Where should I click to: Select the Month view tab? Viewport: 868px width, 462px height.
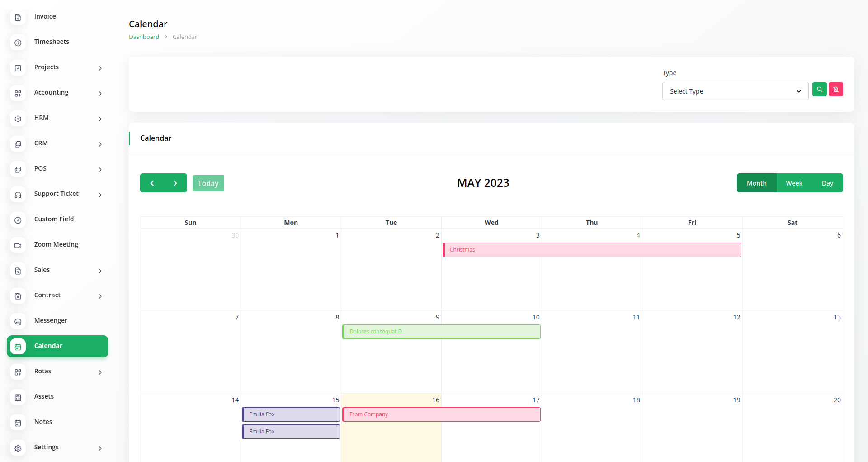756,183
